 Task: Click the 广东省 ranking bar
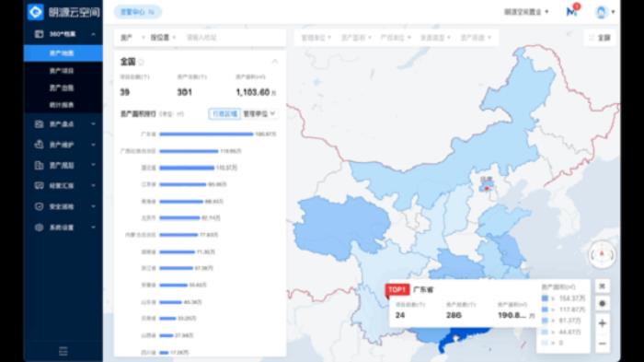click(x=206, y=134)
